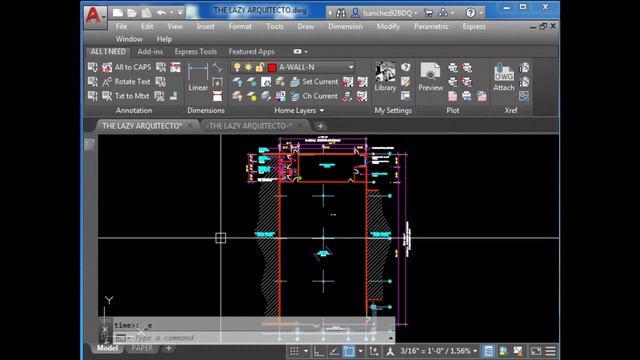Click the Rotate Text button
640x360 pixels.
point(127,82)
